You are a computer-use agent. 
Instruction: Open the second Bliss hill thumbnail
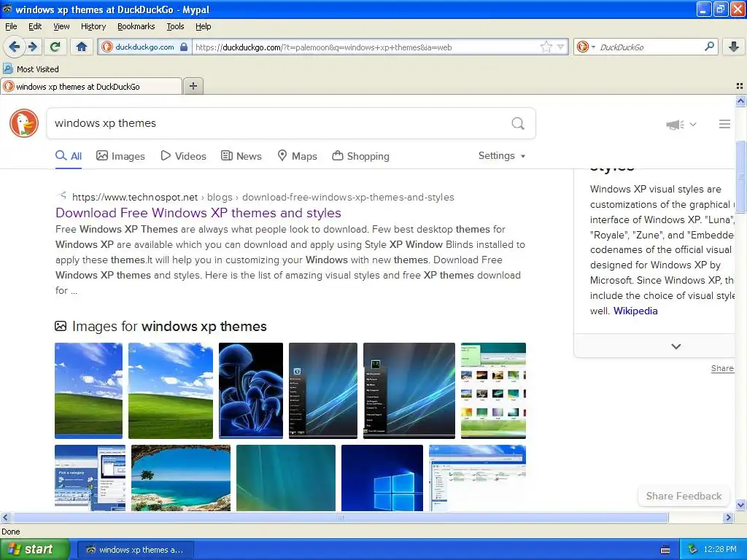[171, 391]
